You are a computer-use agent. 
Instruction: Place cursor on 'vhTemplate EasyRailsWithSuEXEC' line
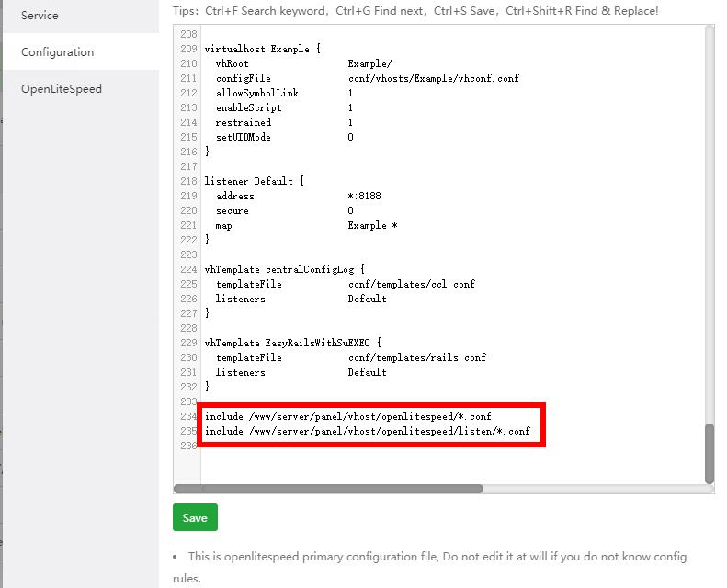tap(292, 343)
